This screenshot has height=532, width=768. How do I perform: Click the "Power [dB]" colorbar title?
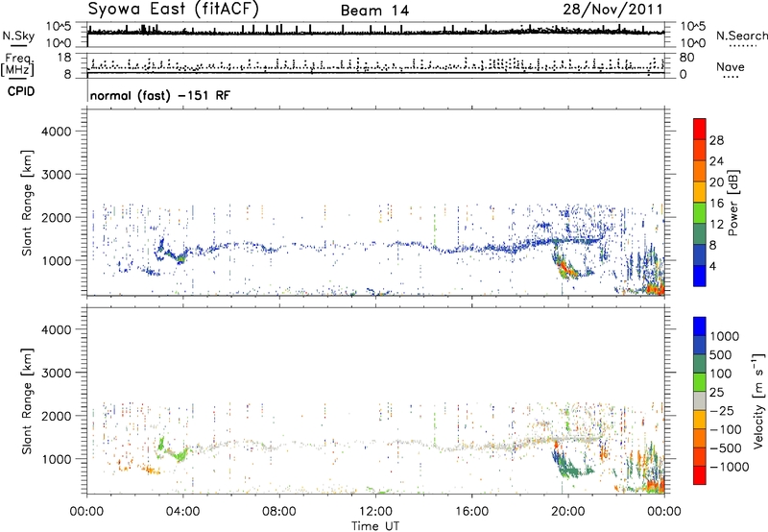pos(732,203)
